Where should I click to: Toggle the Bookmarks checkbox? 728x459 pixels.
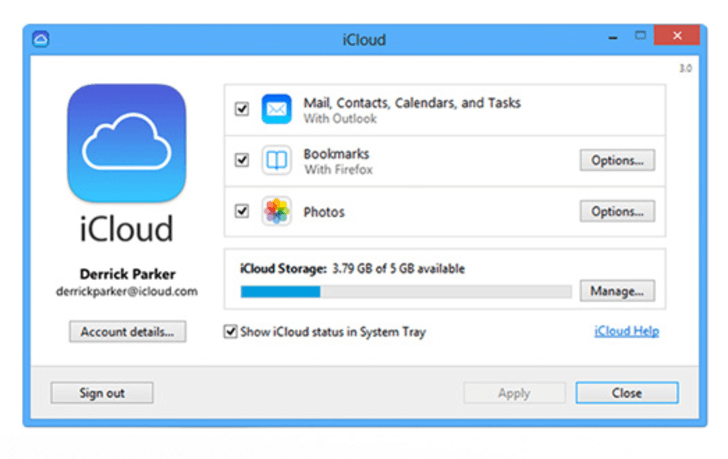click(242, 160)
